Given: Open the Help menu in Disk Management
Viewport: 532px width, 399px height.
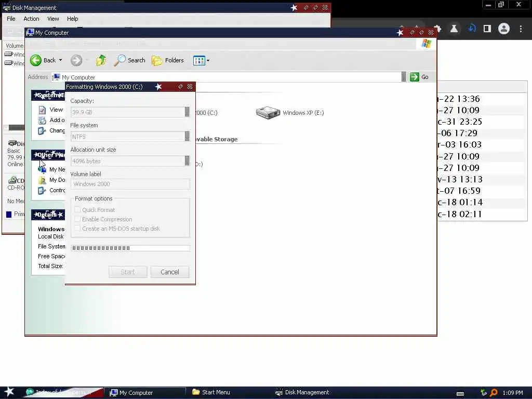Looking at the screenshot, I should (72, 19).
